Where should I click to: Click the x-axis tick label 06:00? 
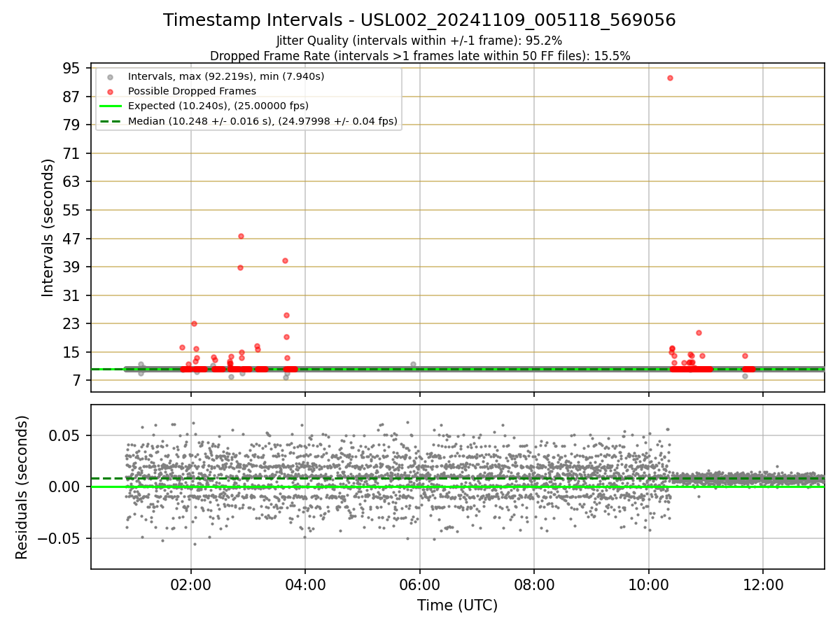click(420, 584)
